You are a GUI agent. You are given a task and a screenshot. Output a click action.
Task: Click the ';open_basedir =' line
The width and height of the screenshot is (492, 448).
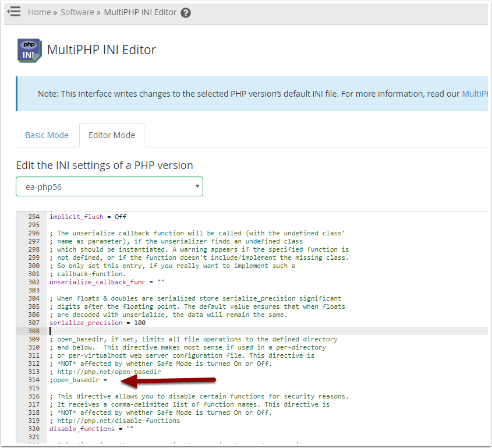(78, 380)
